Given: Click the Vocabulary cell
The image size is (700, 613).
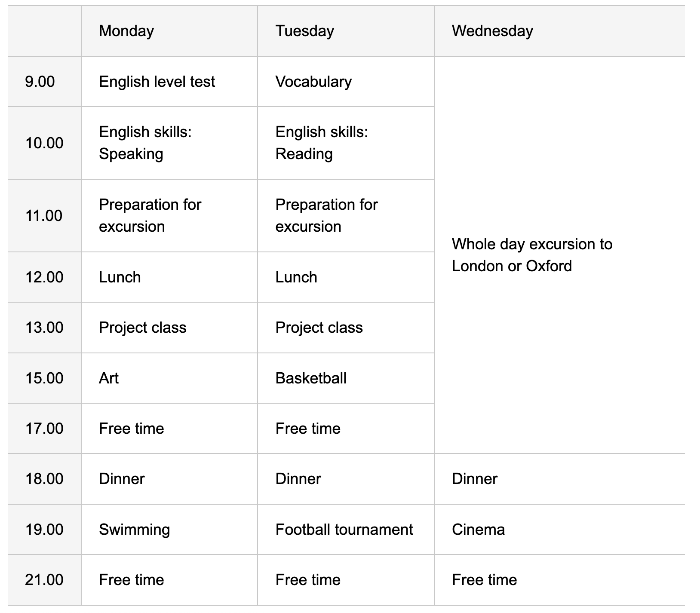Looking at the screenshot, I should tap(313, 82).
